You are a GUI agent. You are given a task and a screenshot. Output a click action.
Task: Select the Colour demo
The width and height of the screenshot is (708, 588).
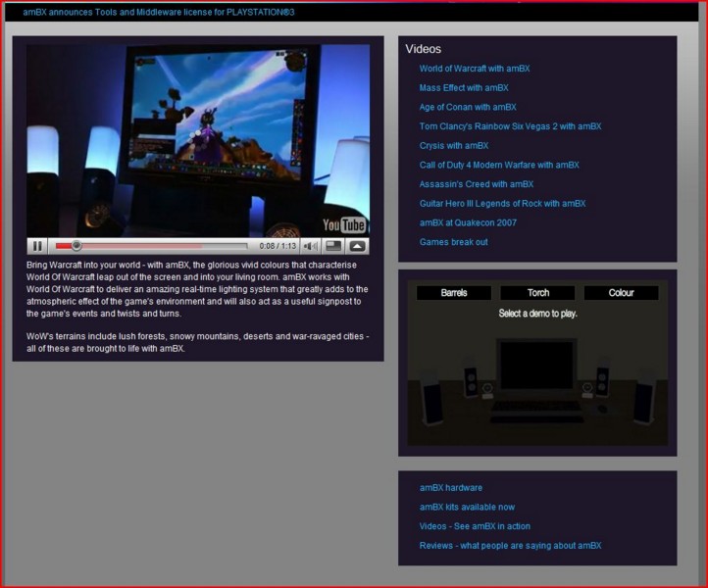point(622,293)
